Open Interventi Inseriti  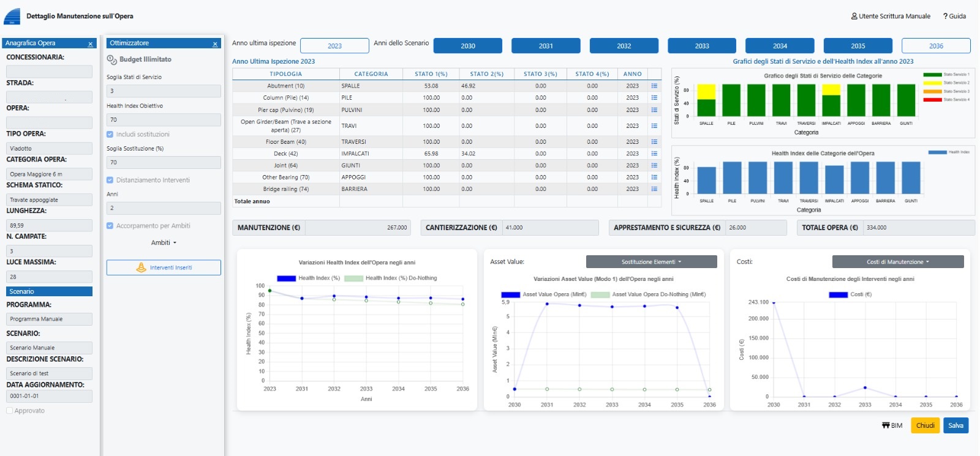(x=164, y=267)
